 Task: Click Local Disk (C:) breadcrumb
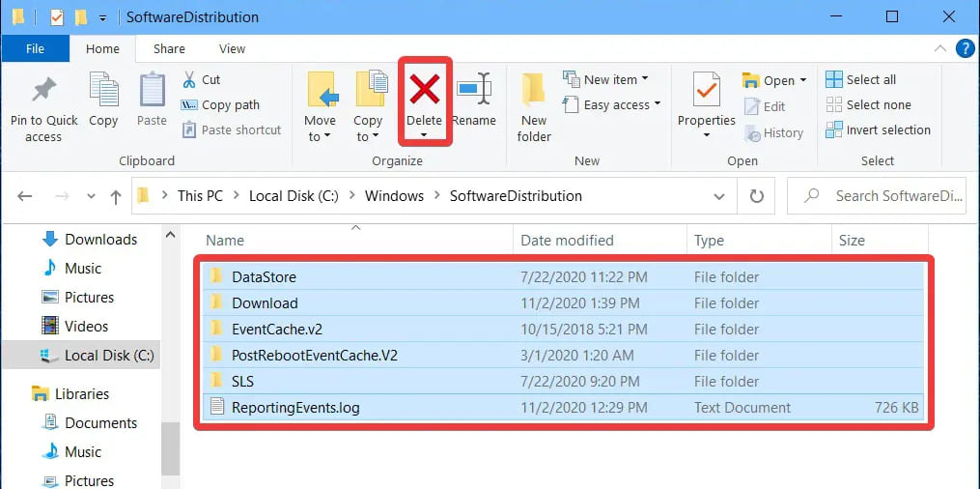pyautogui.click(x=294, y=196)
